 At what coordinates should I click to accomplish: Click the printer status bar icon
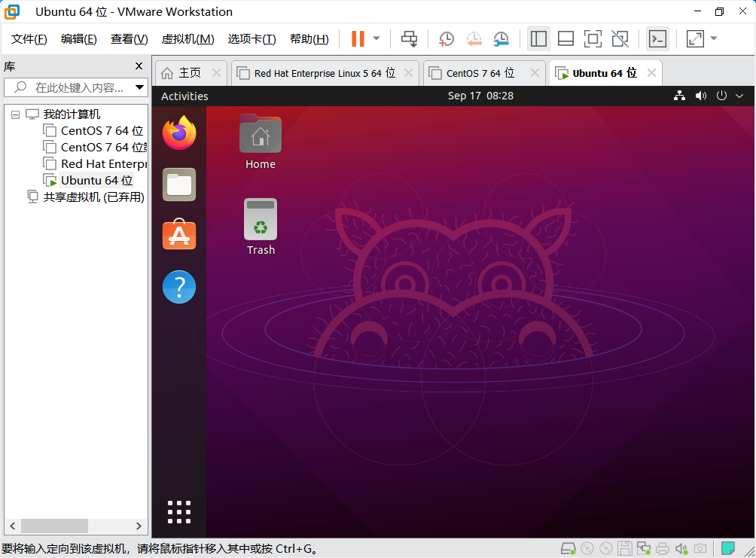663,549
